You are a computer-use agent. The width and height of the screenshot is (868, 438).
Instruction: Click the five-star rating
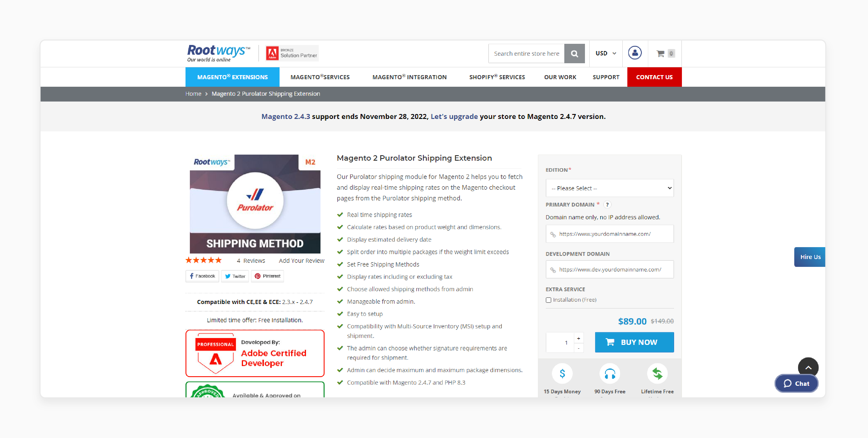[204, 260]
